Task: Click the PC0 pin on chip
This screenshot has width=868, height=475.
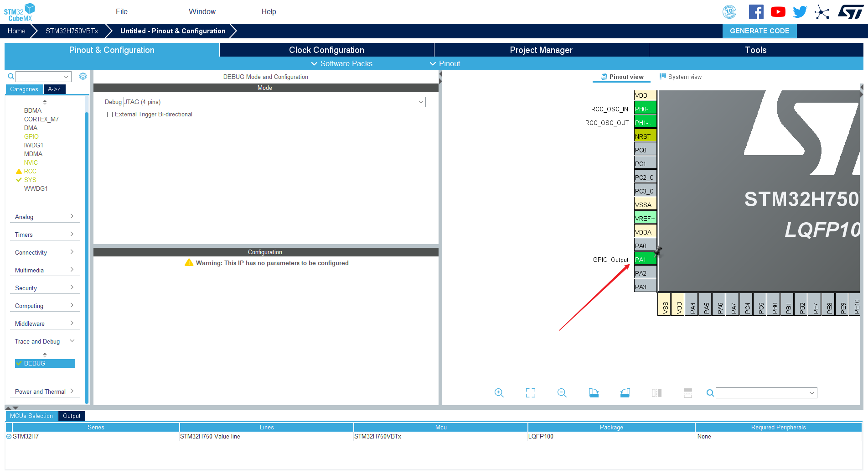Action: coord(645,150)
